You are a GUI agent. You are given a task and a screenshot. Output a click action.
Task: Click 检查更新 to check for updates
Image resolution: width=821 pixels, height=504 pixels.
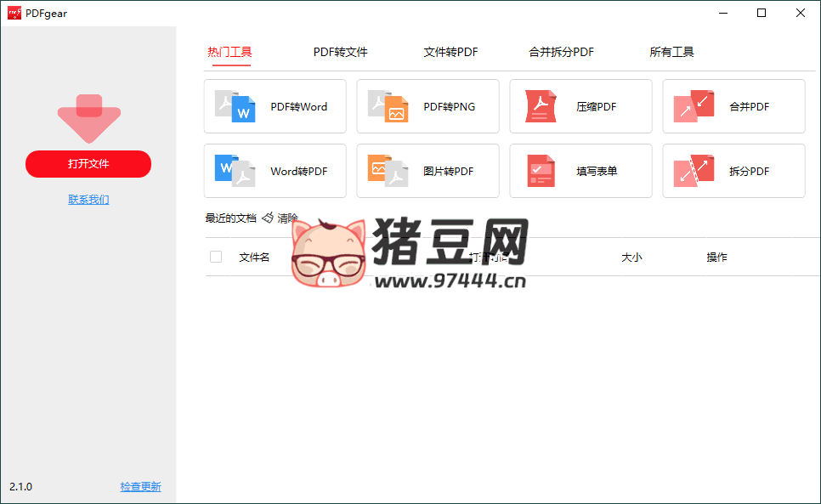click(140, 486)
